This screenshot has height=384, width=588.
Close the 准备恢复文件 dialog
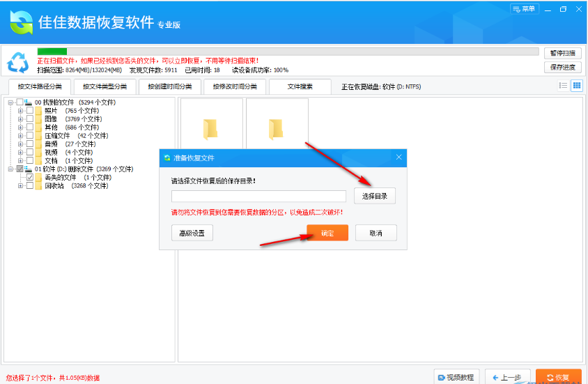pos(399,158)
